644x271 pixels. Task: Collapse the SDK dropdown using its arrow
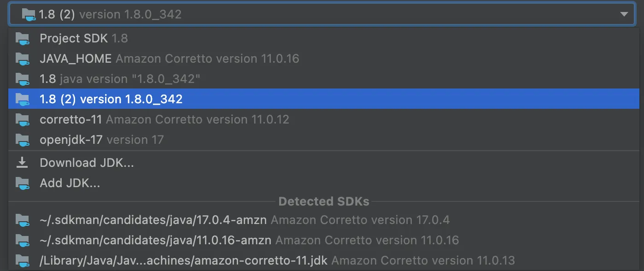click(624, 14)
